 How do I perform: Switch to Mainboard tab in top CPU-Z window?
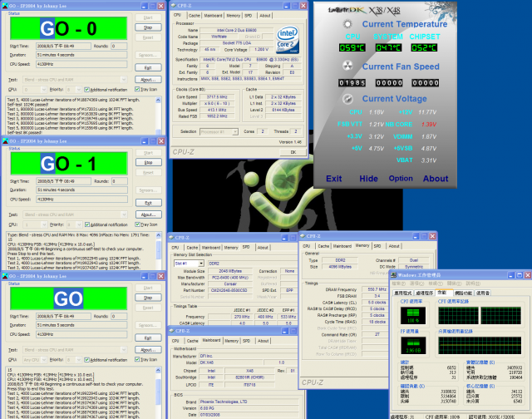[213, 16]
